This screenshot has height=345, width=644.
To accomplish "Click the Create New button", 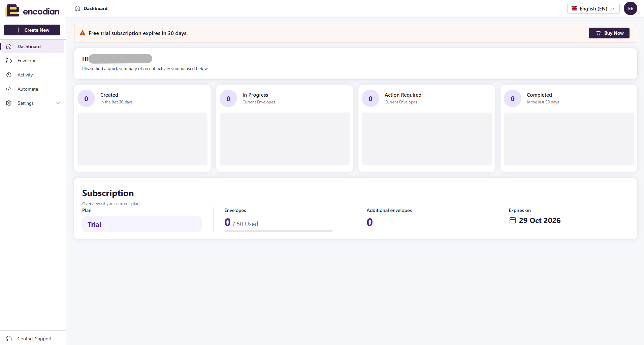I will (32, 30).
